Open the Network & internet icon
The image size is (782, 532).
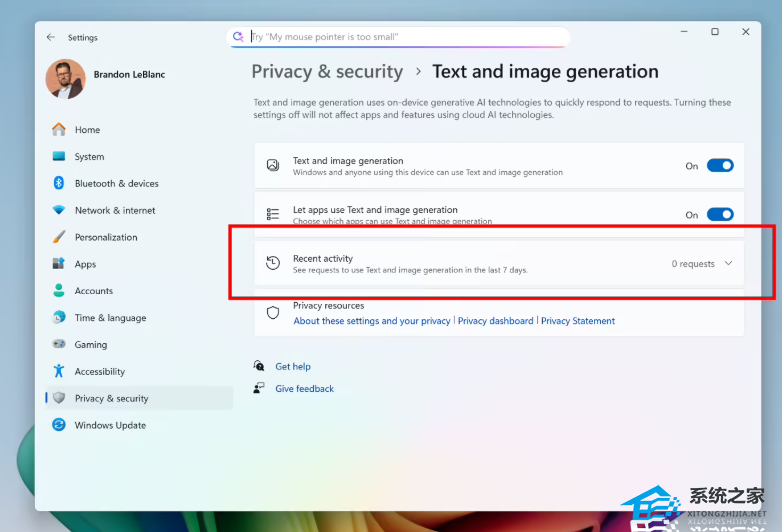(59, 211)
